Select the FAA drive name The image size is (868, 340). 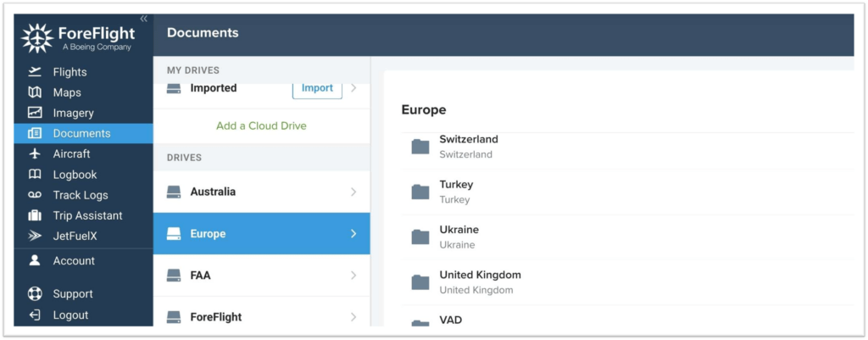point(200,276)
